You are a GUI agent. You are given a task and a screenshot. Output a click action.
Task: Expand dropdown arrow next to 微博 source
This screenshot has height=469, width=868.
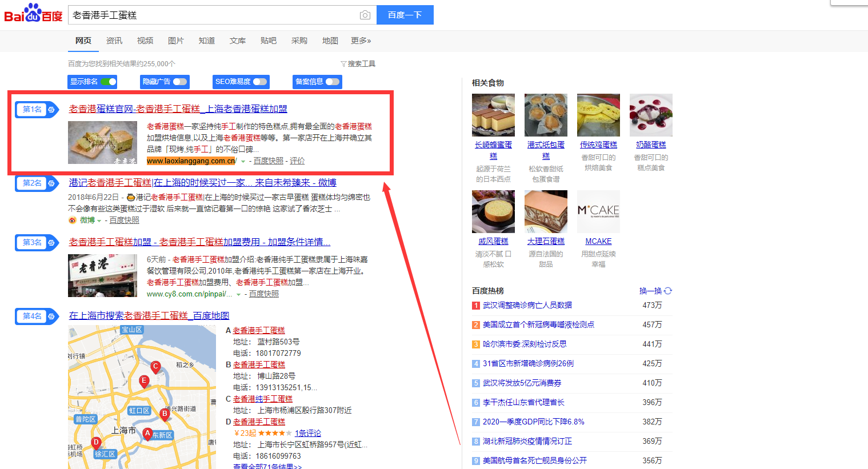tap(99, 221)
